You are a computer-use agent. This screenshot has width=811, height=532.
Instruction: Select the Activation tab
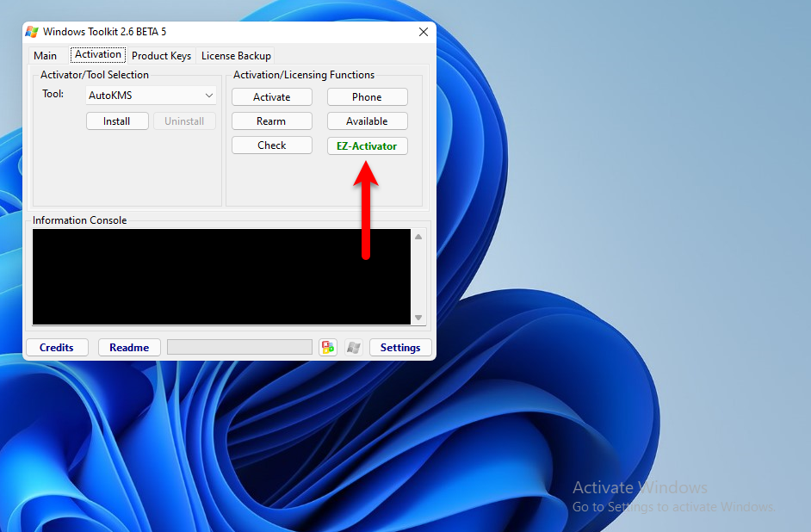[x=98, y=55]
